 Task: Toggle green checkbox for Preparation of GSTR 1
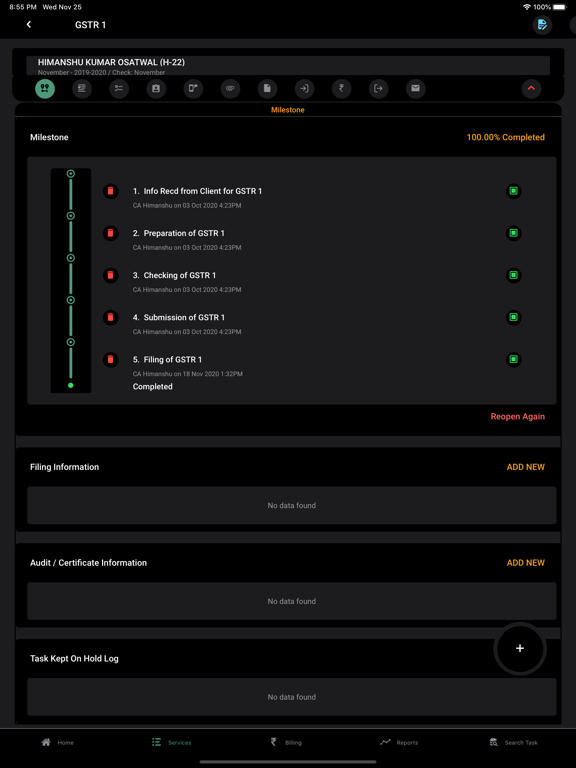[x=514, y=233]
